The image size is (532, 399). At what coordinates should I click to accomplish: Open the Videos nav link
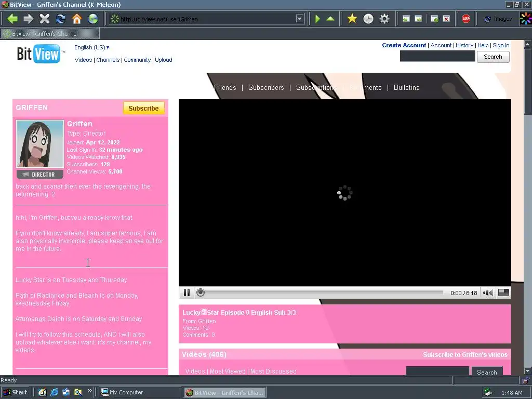[83, 60]
